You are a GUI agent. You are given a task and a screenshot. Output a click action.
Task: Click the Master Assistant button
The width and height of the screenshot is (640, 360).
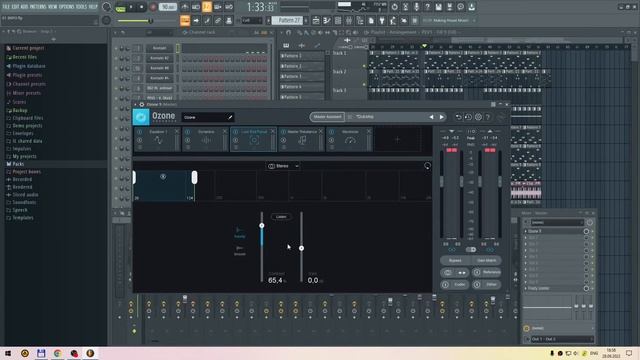point(327,117)
